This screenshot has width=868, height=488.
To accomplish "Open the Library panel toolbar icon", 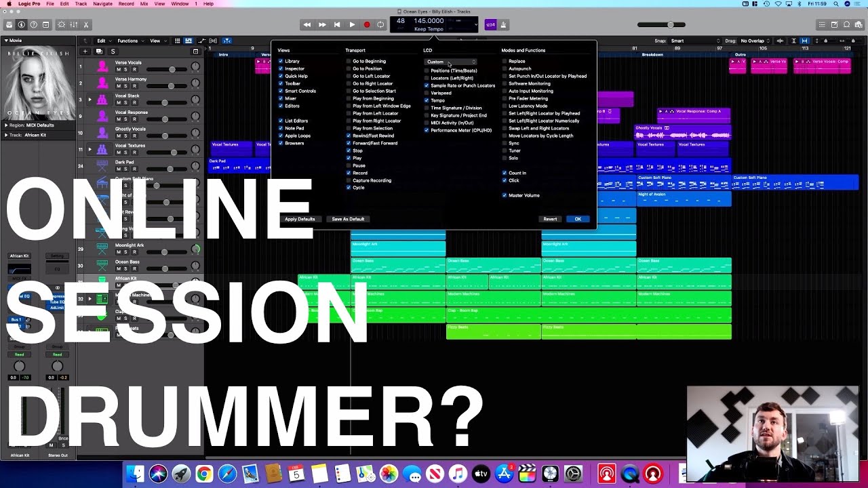I will pos(9,24).
